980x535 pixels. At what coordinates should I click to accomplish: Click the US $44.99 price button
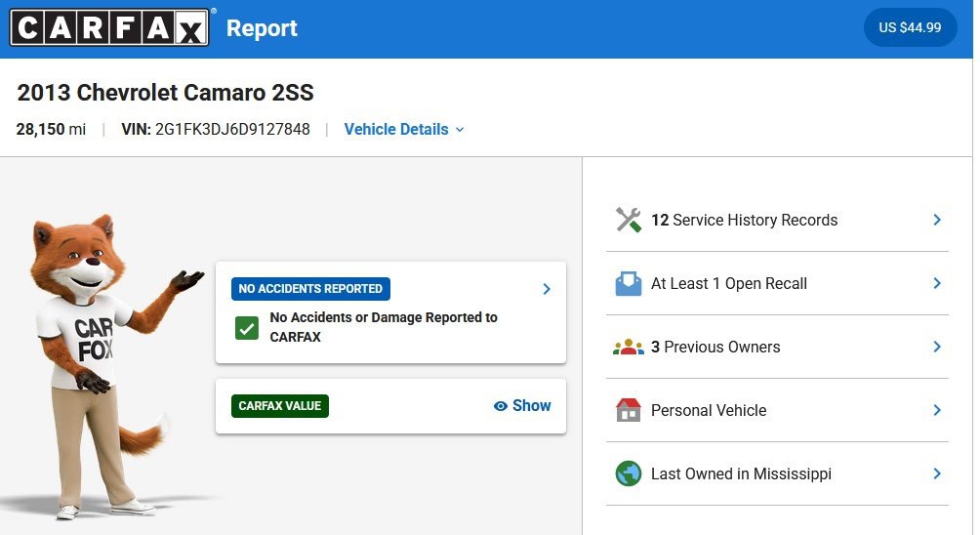tap(910, 27)
